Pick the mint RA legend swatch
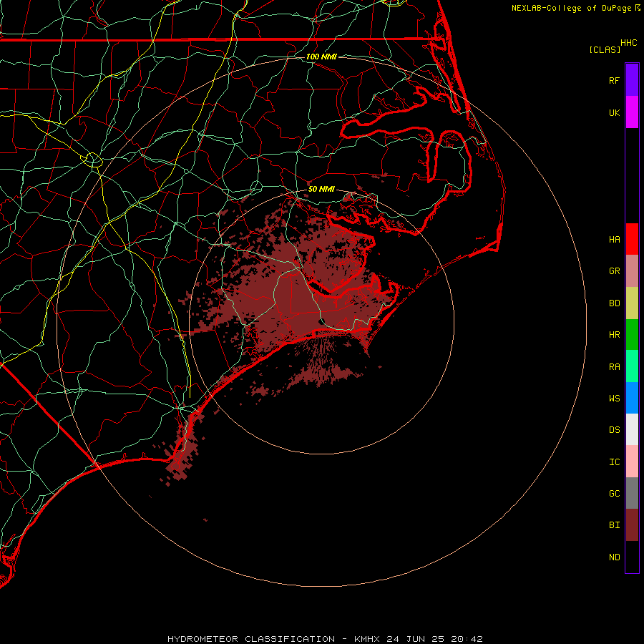This screenshot has height=644, width=644. (x=632, y=366)
